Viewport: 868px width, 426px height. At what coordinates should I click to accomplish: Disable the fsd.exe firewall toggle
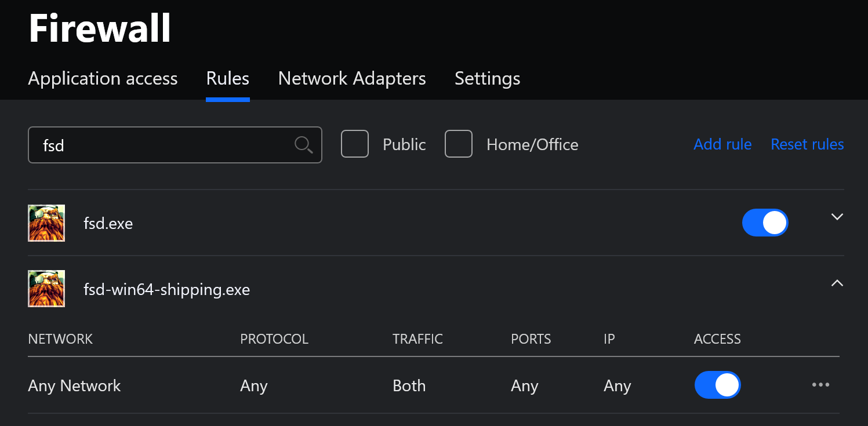[x=765, y=223]
